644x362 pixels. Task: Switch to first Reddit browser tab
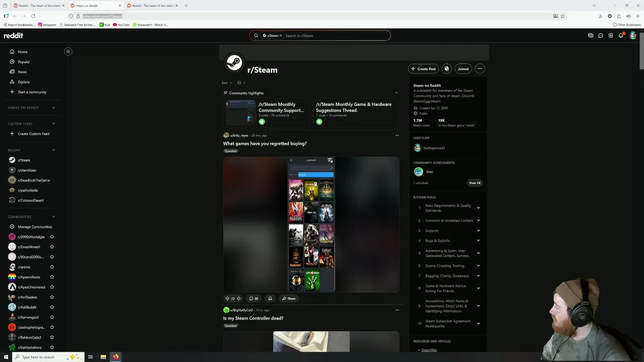[38, 6]
